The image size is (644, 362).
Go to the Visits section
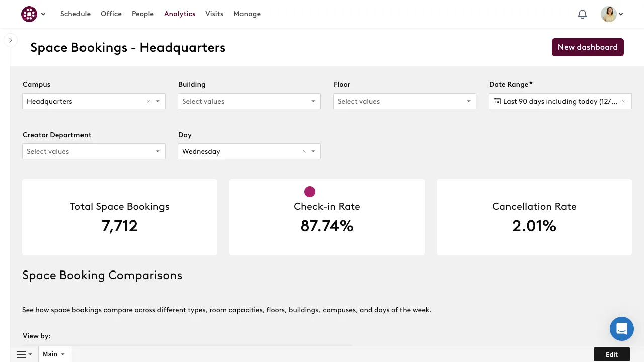(214, 14)
